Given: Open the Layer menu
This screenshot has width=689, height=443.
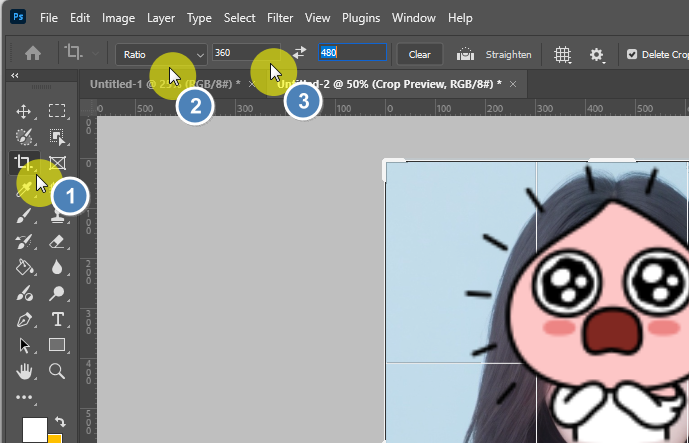Looking at the screenshot, I should (x=161, y=18).
